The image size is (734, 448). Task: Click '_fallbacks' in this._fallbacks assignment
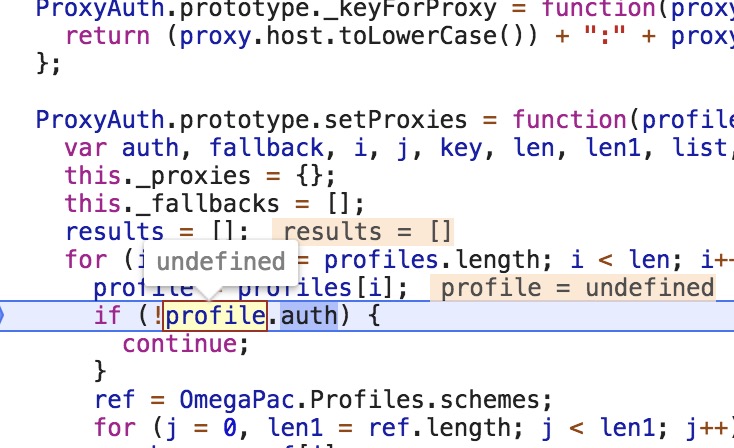click(207, 204)
